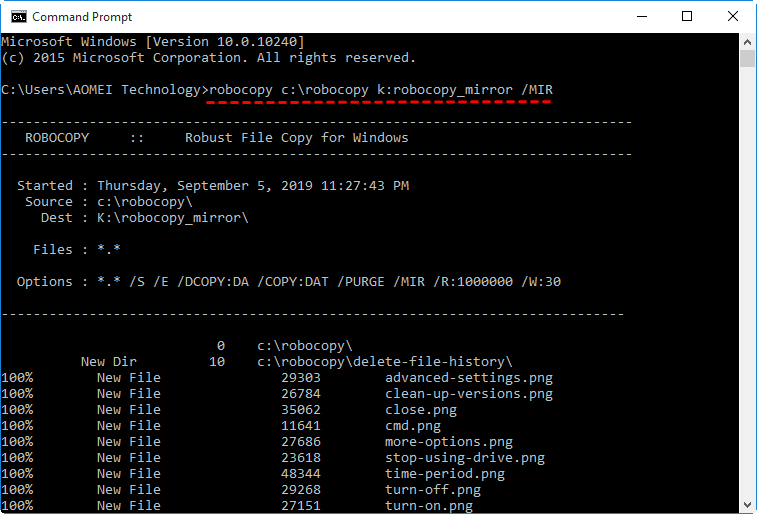Click the scrollbar down arrow
Screen dimensions: 757x514
tap(748, 505)
